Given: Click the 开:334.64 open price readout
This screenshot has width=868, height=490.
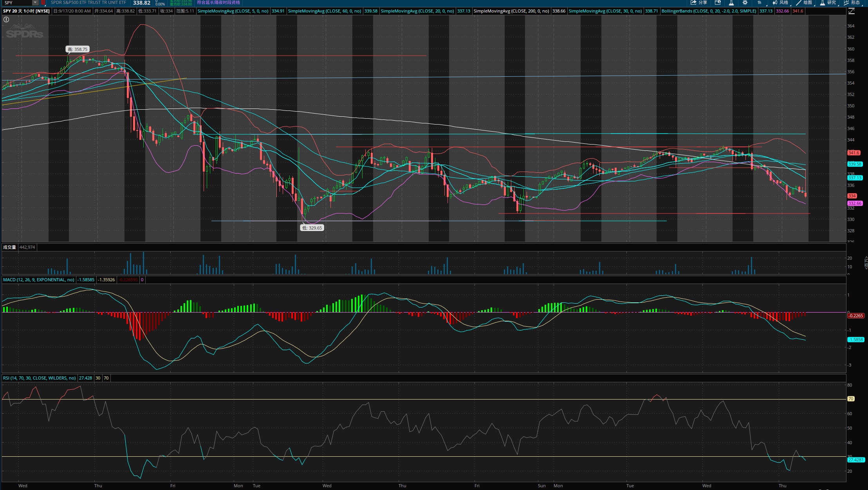Looking at the screenshot, I should [104, 11].
